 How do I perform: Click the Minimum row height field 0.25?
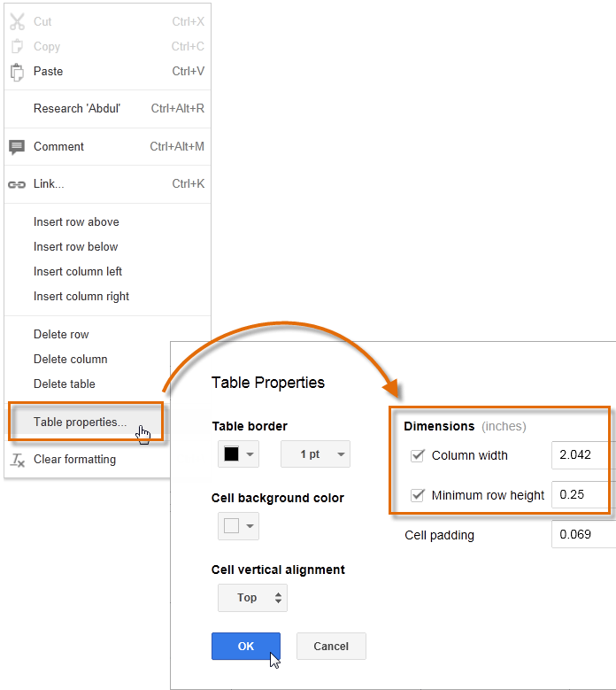pyautogui.click(x=583, y=494)
